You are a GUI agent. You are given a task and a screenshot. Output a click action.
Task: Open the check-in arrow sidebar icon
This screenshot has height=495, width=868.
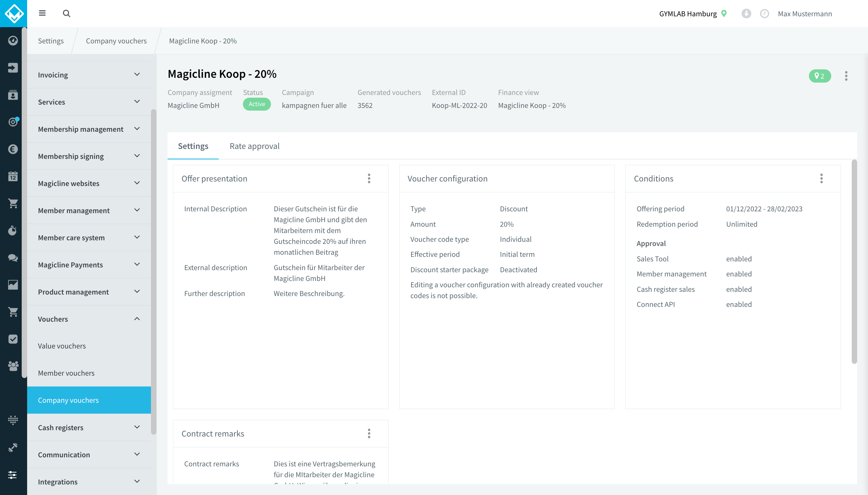tap(13, 68)
